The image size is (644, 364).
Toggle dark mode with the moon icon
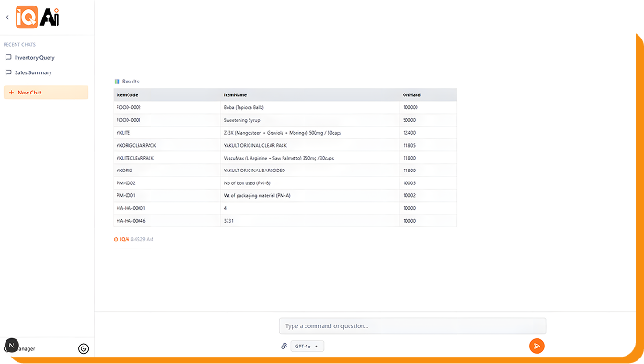tap(83, 348)
